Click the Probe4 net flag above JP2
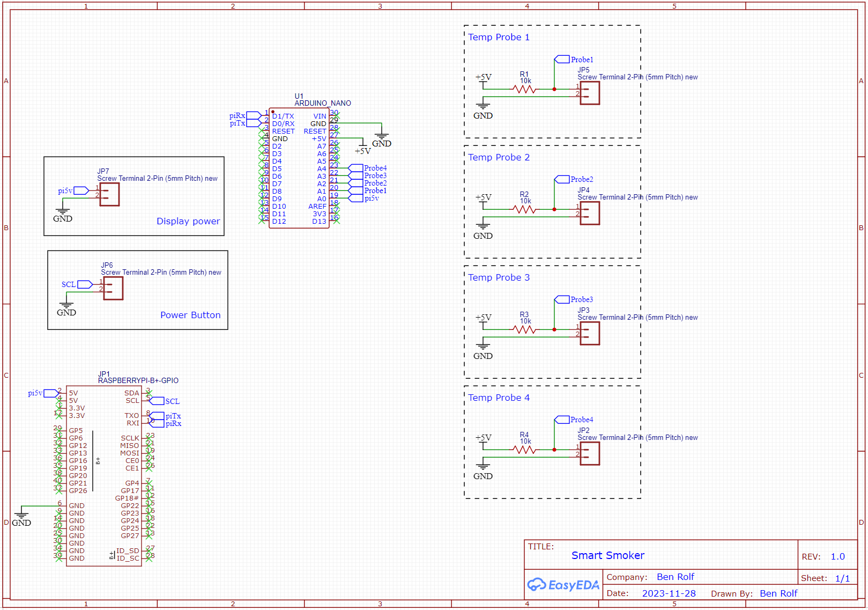Image resolution: width=868 pixels, height=610 pixels. [574, 420]
